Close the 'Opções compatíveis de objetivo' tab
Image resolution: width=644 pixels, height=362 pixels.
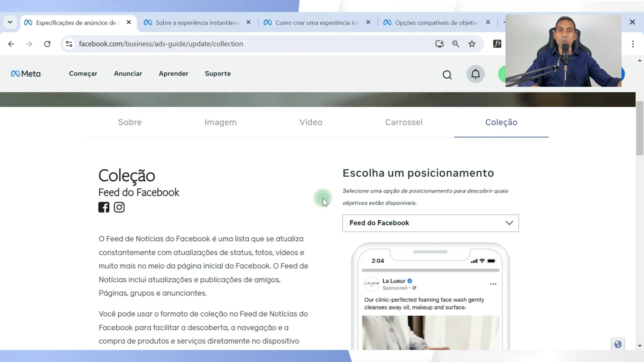(488, 22)
